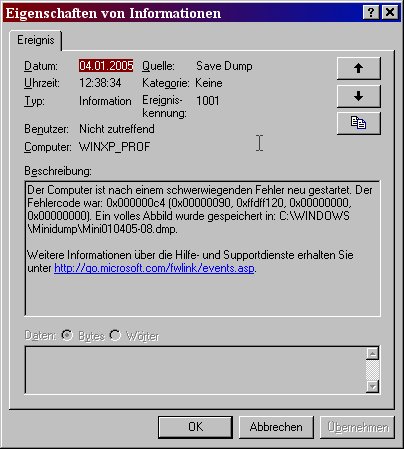Image resolution: width=404 pixels, height=449 pixels.
Task: Click inside the Beschreibung text box
Action: click(202, 248)
